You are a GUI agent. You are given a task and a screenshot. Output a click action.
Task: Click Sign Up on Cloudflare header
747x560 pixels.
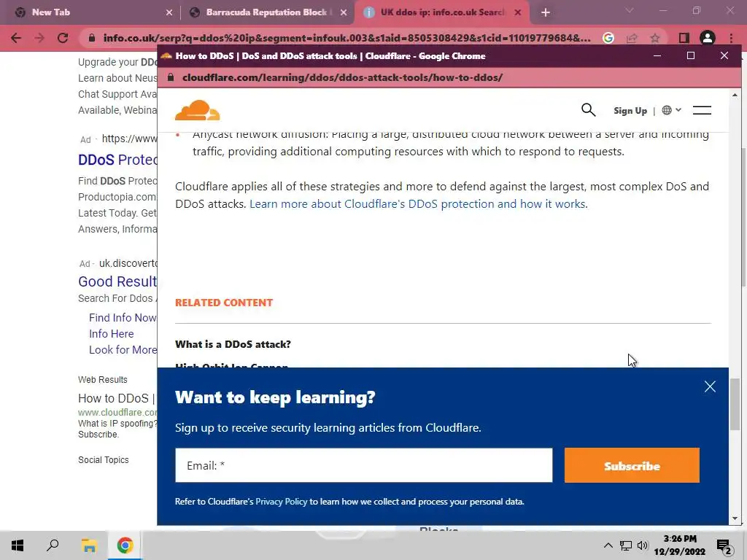[630, 111]
